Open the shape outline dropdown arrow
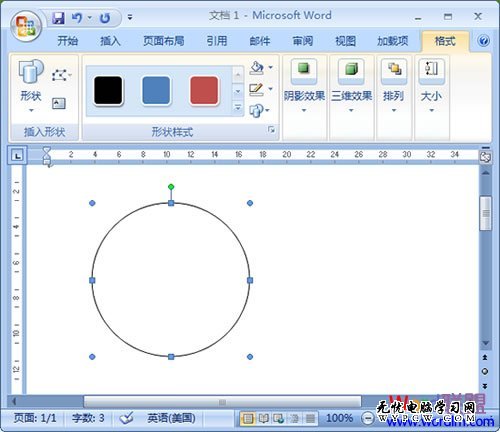The image size is (500, 432). click(x=271, y=89)
